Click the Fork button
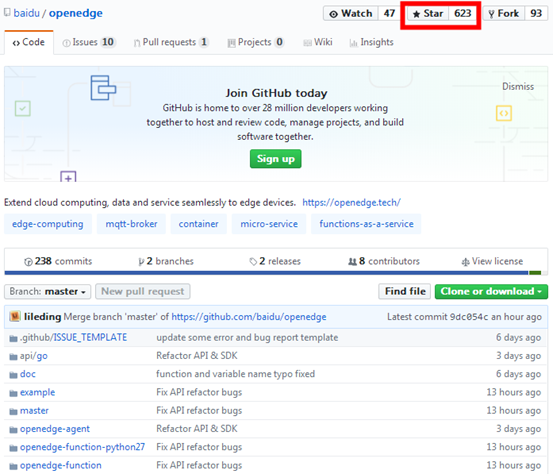 [x=504, y=14]
